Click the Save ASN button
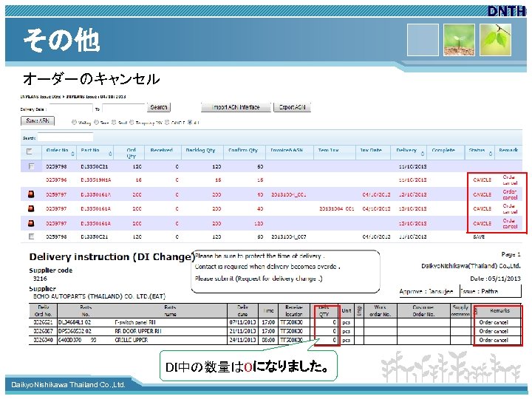This screenshot has width=532, height=399. [38, 120]
